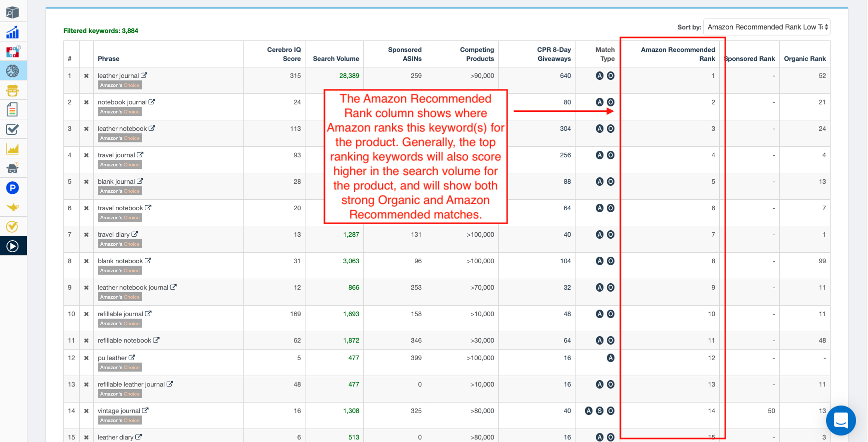
Task: Click the S match type badge for 'vintage journal'
Action: (599, 411)
